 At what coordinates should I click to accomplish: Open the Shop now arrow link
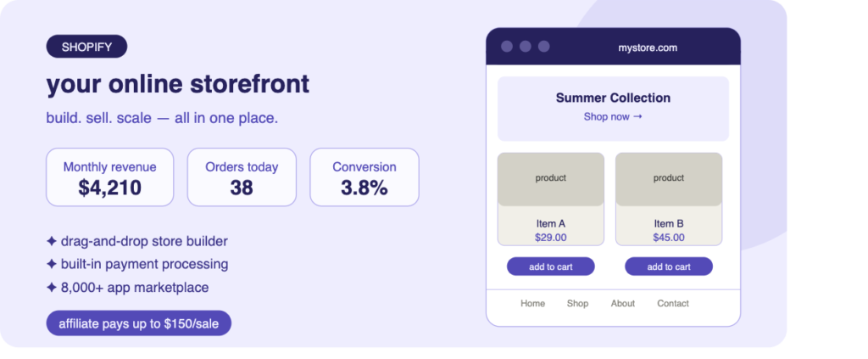[613, 117]
